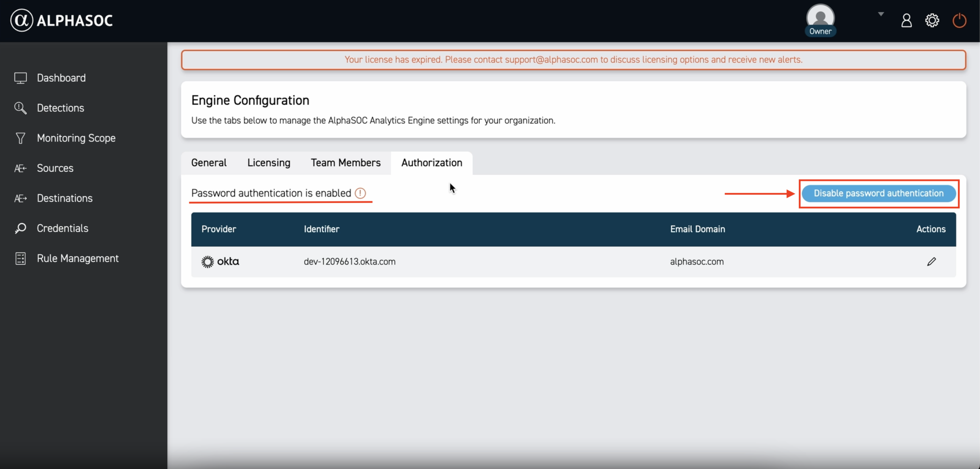This screenshot has width=980, height=469.
Task: Open the user profile person icon
Action: coord(906,20)
